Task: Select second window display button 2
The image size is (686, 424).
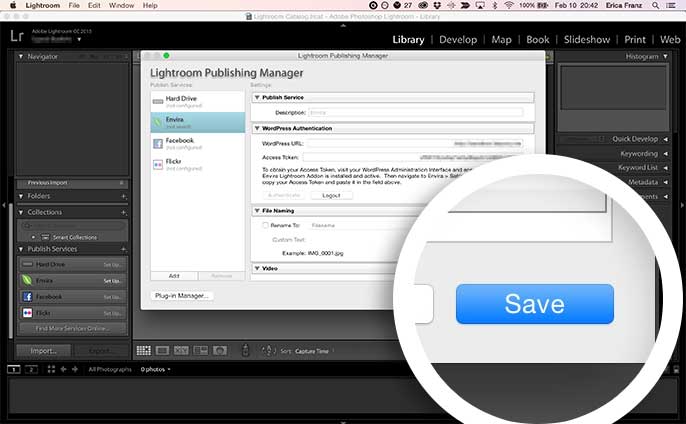Action: pyautogui.click(x=31, y=369)
